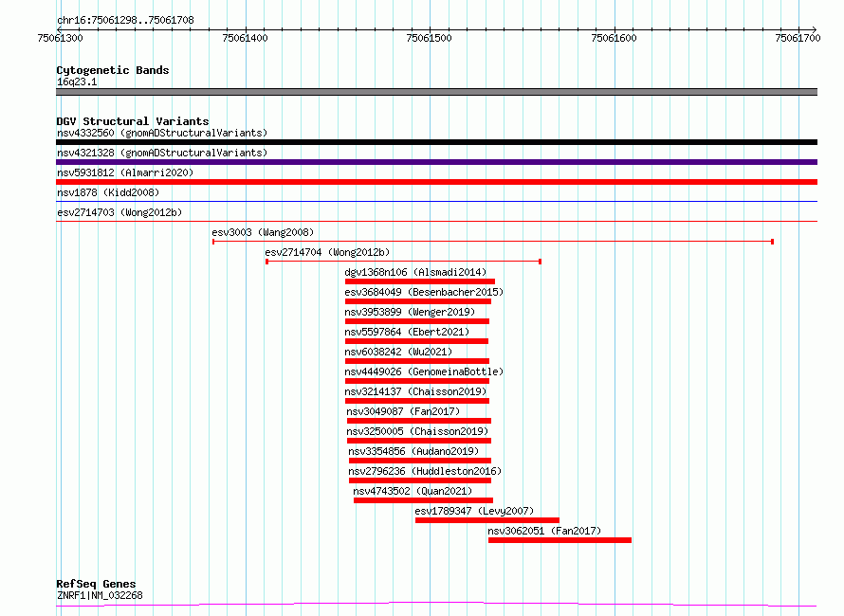Click the nsv4332560 gnomADStructuralVariants label
The width and height of the screenshot is (844, 616).
tap(162, 133)
